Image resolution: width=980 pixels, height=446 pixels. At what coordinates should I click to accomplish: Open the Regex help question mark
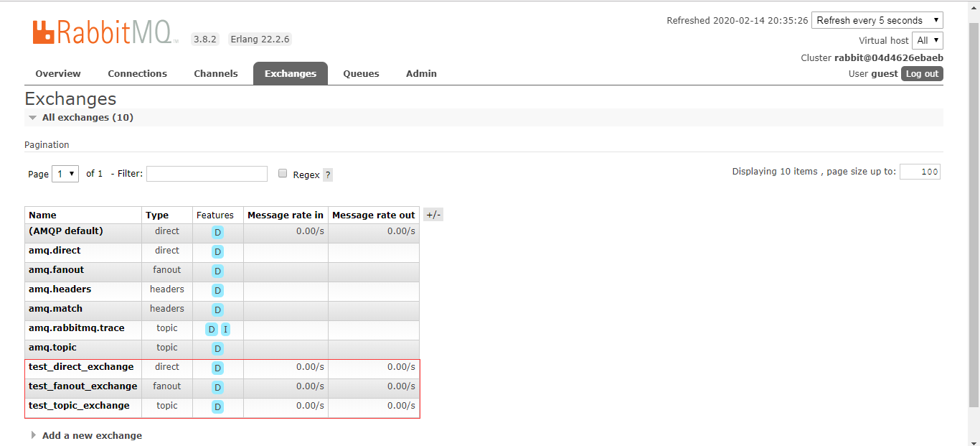[328, 175]
